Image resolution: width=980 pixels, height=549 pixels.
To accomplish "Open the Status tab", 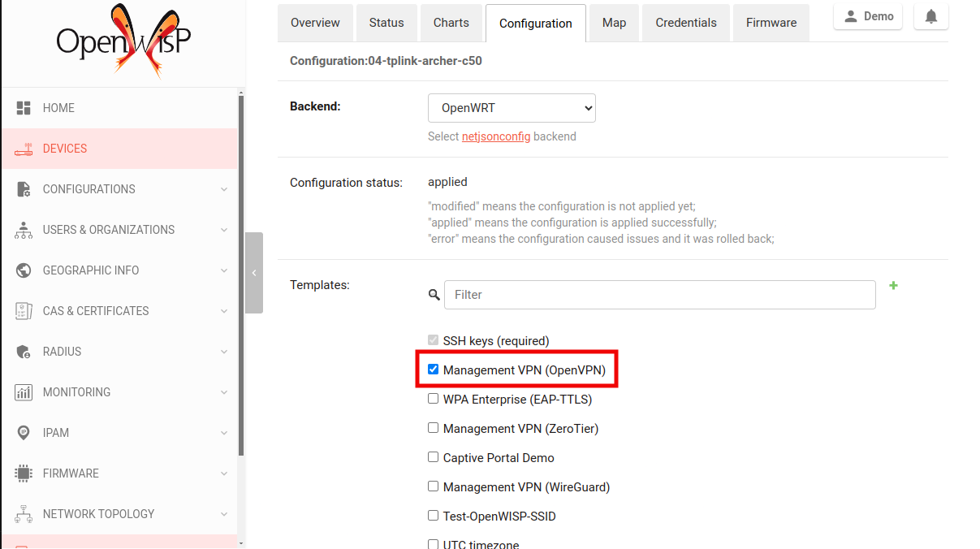I will (x=386, y=23).
